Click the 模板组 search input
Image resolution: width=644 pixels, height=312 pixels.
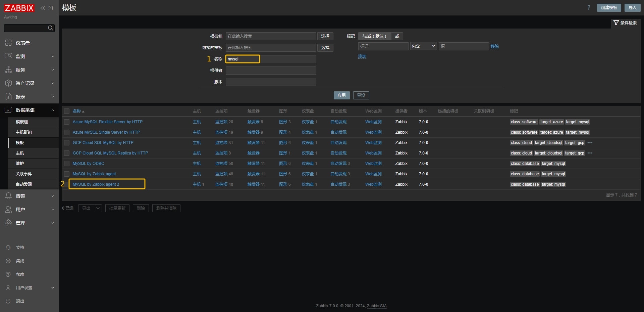click(271, 36)
